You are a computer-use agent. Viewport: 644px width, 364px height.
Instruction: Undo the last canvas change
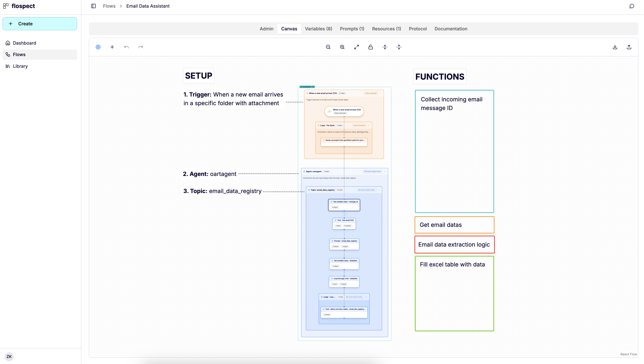click(126, 47)
